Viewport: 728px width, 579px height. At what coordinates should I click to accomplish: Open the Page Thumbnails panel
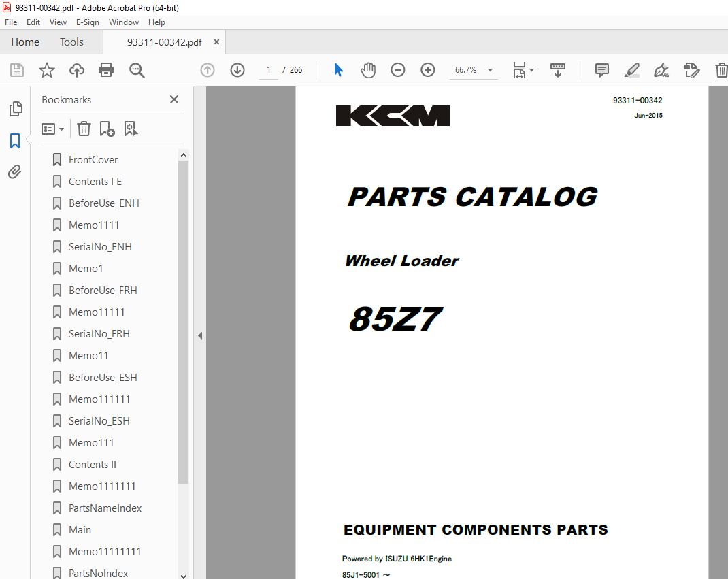[16, 109]
